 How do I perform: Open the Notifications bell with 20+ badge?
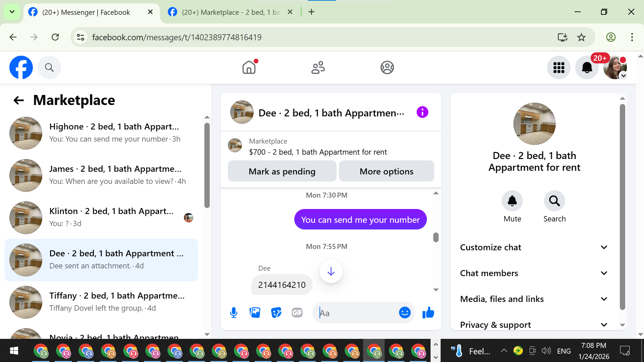pos(587,67)
